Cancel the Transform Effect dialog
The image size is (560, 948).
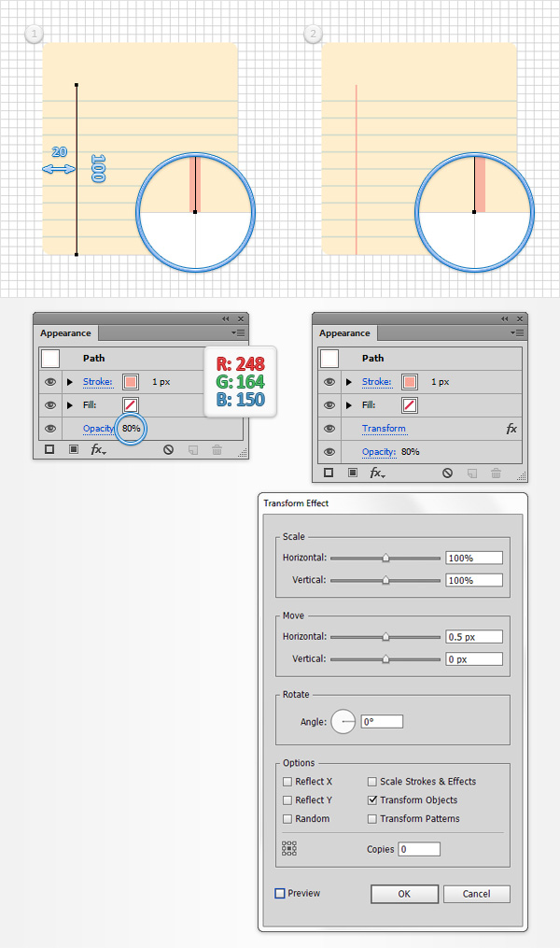(477, 894)
